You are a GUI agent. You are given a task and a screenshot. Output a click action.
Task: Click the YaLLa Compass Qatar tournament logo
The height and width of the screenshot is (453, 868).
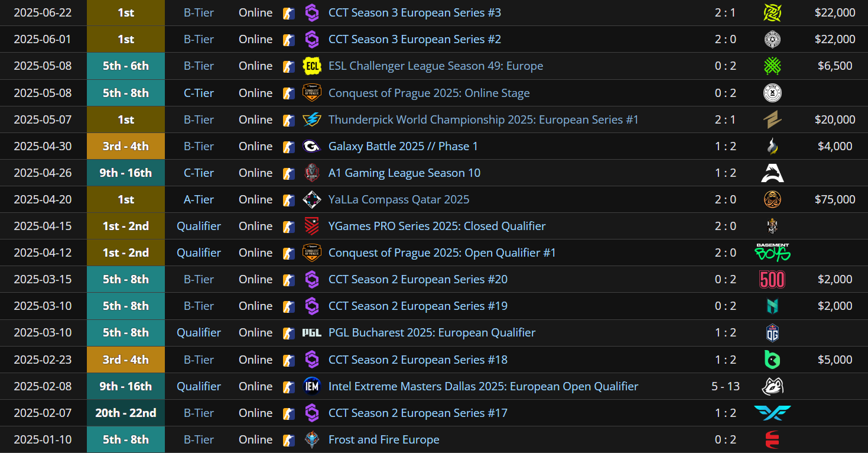[311, 199]
